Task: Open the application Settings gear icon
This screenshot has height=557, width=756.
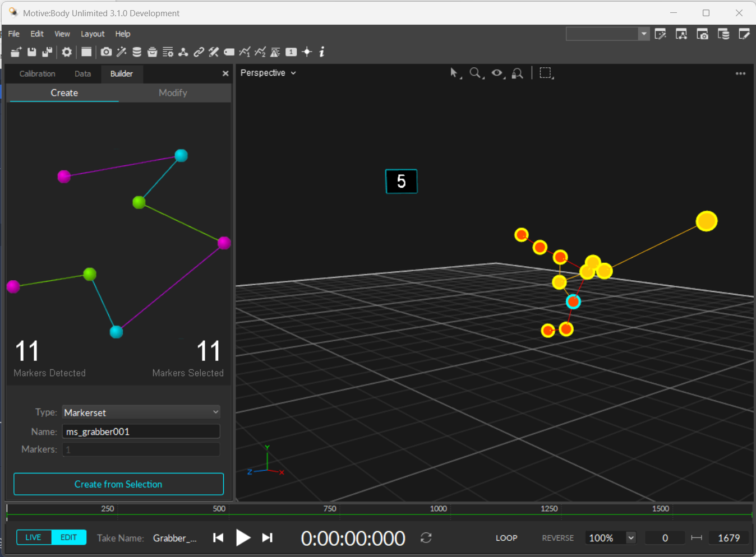Action: [x=67, y=52]
